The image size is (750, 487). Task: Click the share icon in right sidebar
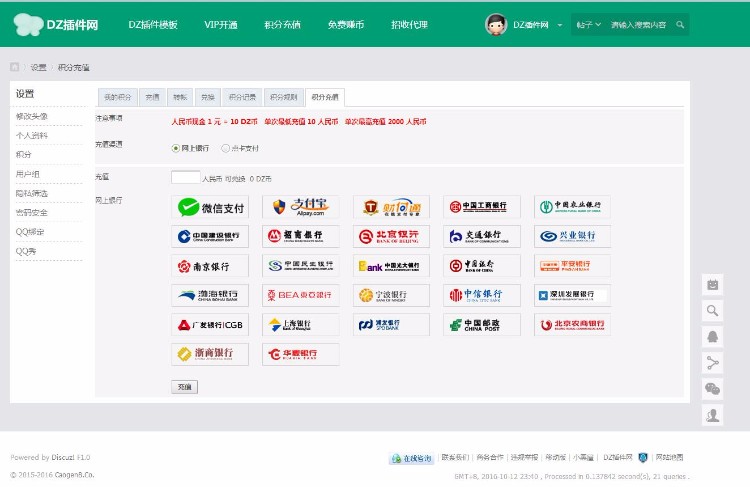712,363
